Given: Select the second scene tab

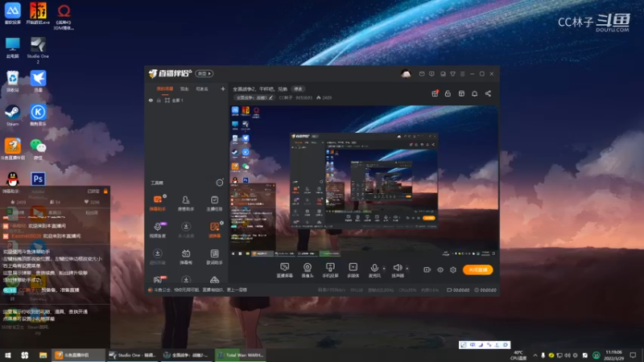Looking at the screenshot, I should click(184, 88).
